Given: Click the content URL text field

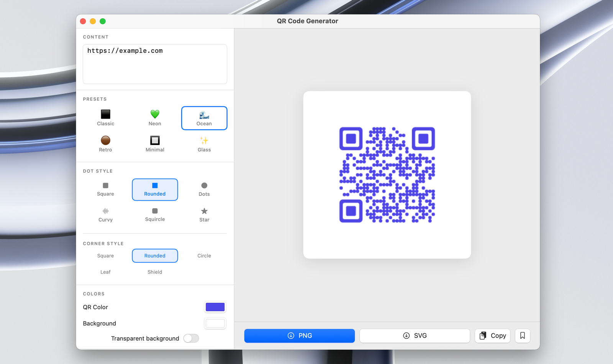Looking at the screenshot, I should point(155,64).
